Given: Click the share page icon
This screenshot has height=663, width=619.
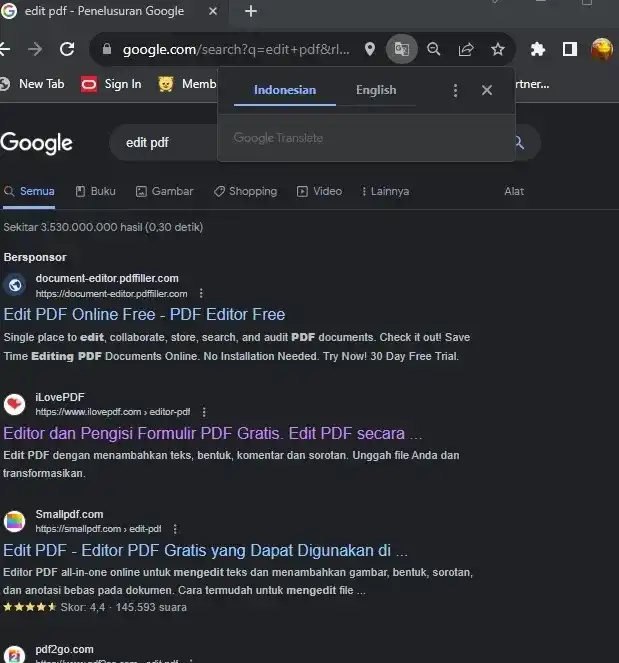Looking at the screenshot, I should [x=465, y=49].
